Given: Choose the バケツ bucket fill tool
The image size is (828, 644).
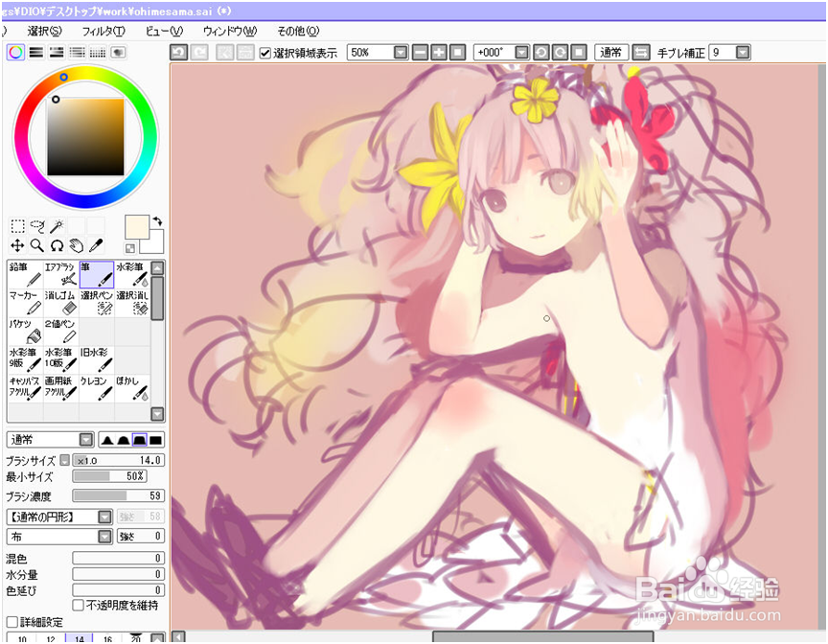Looking at the screenshot, I should 25,332.
